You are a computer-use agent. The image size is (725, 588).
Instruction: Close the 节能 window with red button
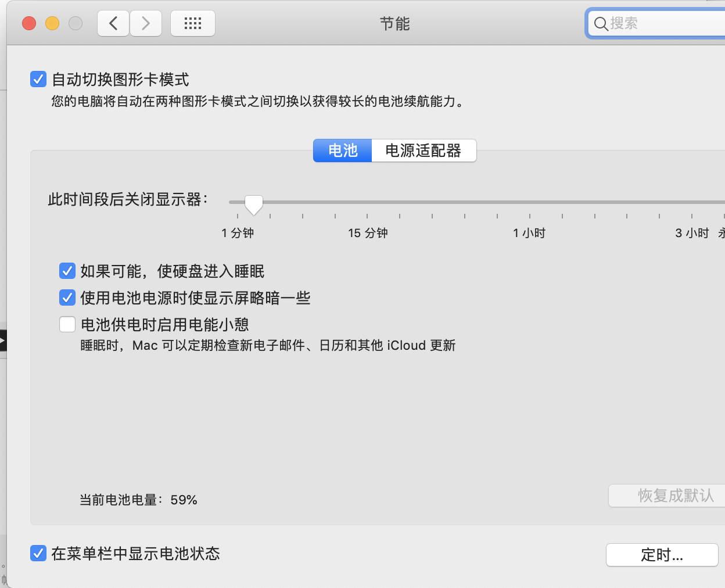pos(29,23)
